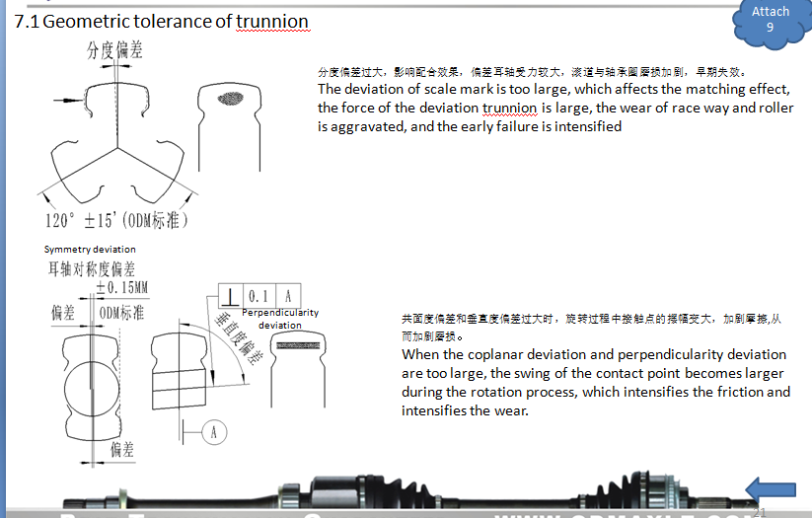Select the paragraph starting 'The deviation of scale mark'
812x518 pixels.
point(555,108)
